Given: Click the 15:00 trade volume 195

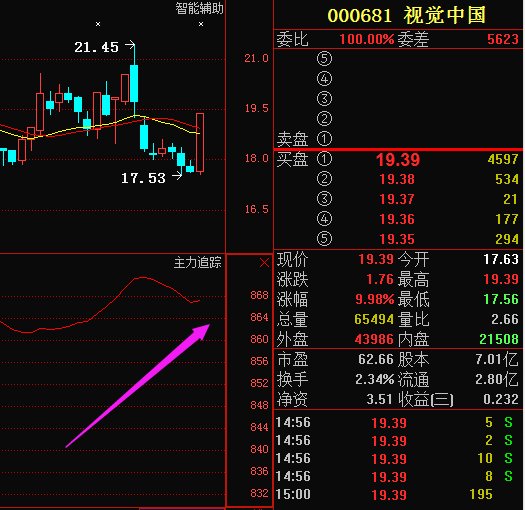Looking at the screenshot, I should coord(481,494).
